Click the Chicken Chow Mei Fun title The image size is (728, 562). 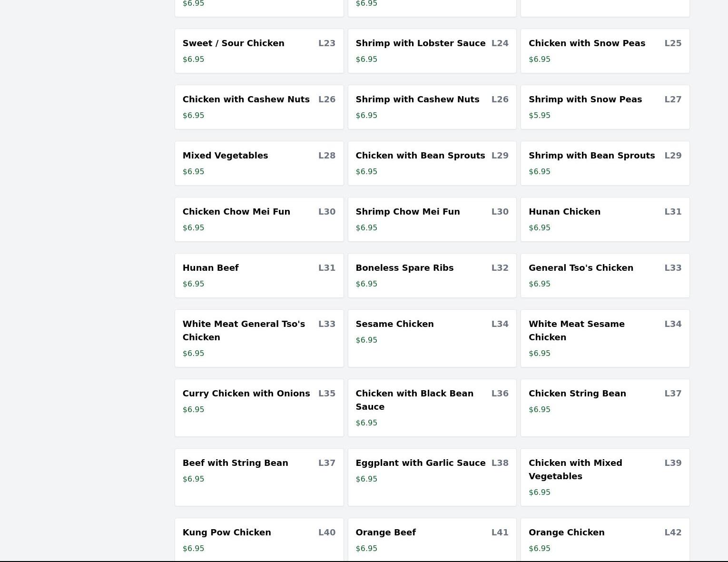click(236, 212)
